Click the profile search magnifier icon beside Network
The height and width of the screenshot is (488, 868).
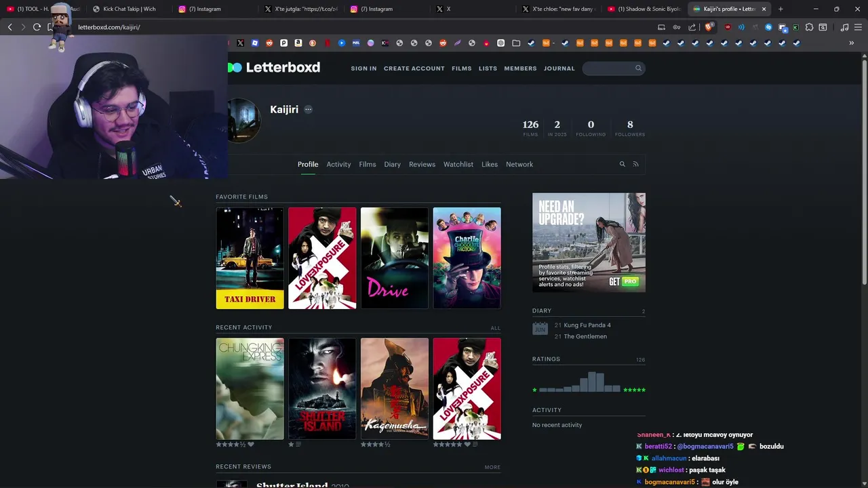coord(622,164)
